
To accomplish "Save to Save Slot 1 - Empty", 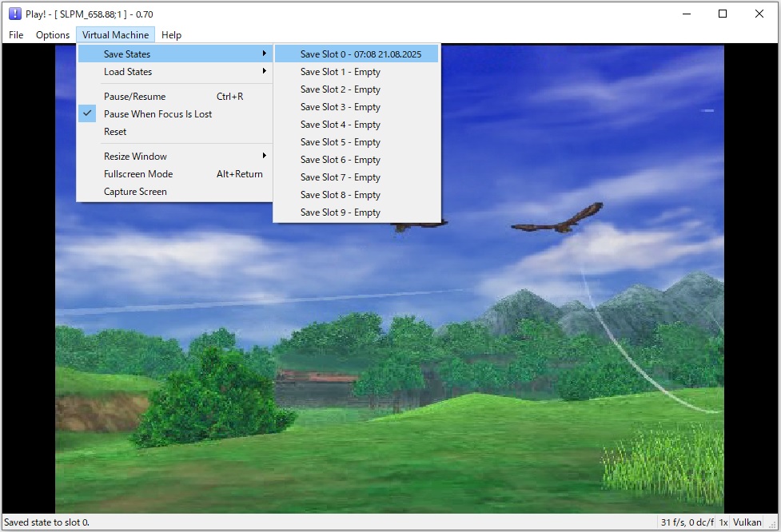I will pyautogui.click(x=357, y=72).
